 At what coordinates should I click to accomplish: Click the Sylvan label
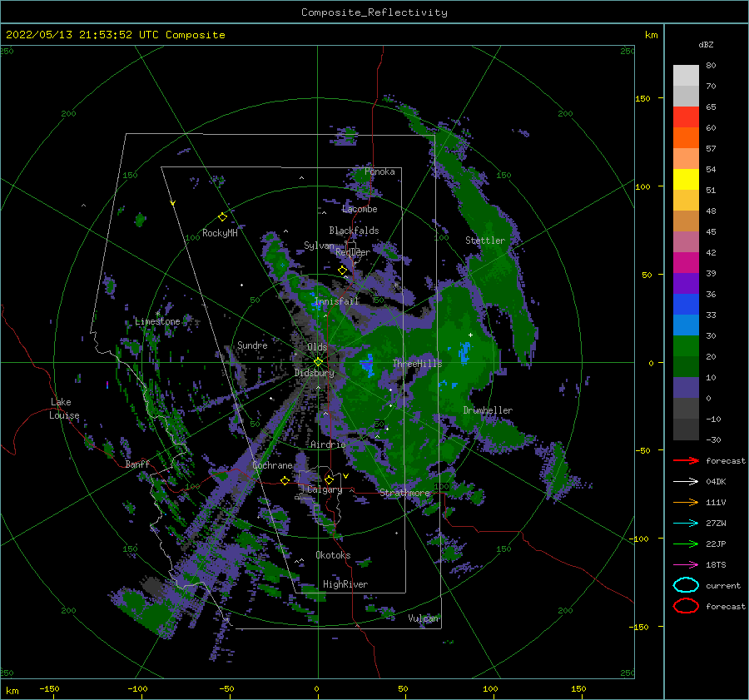[319, 246]
